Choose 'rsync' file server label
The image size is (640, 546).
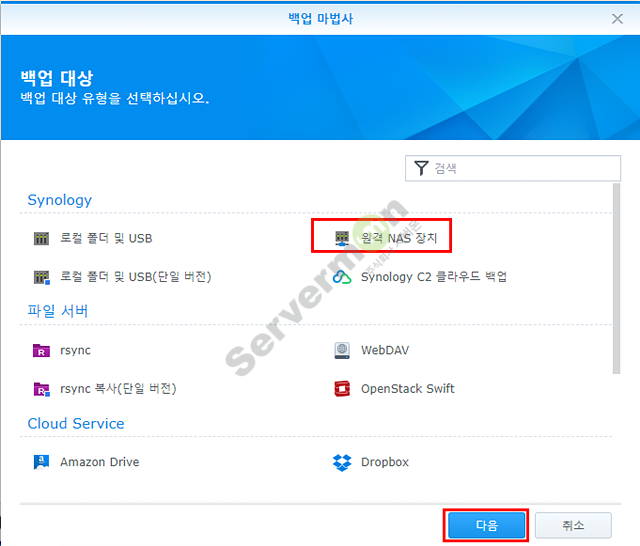coord(75,351)
